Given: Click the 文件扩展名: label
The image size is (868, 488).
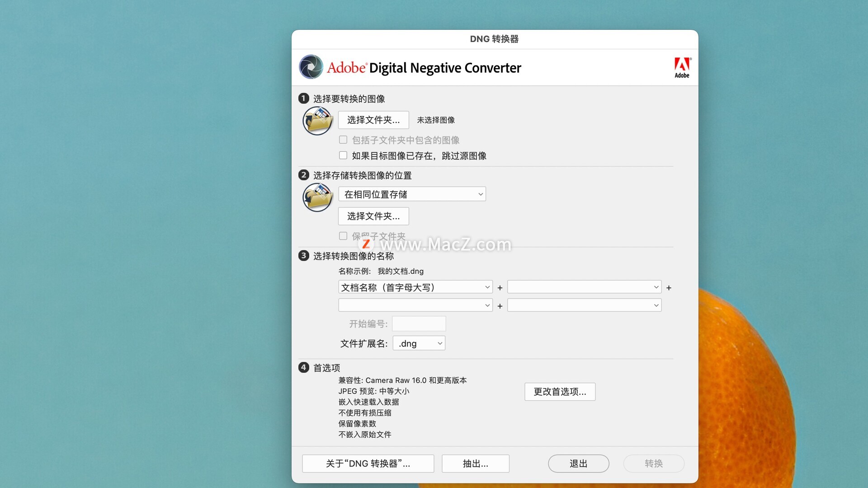Looking at the screenshot, I should point(364,344).
